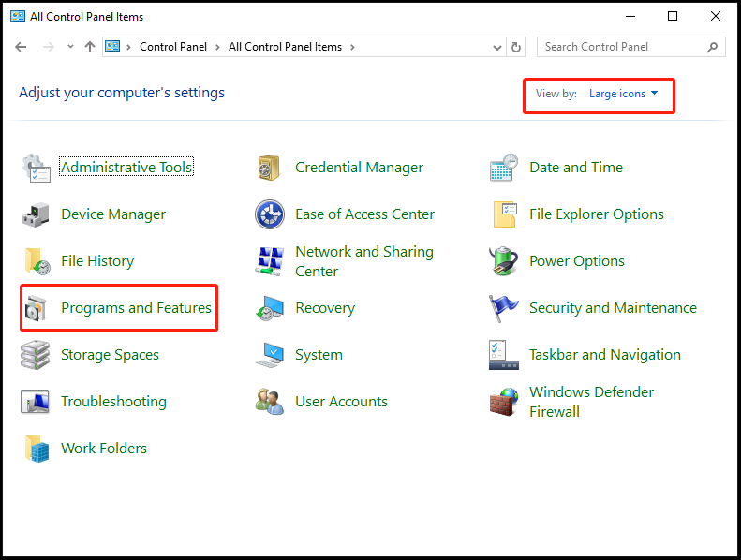Click the search magnifier icon
741x560 pixels.
point(712,47)
